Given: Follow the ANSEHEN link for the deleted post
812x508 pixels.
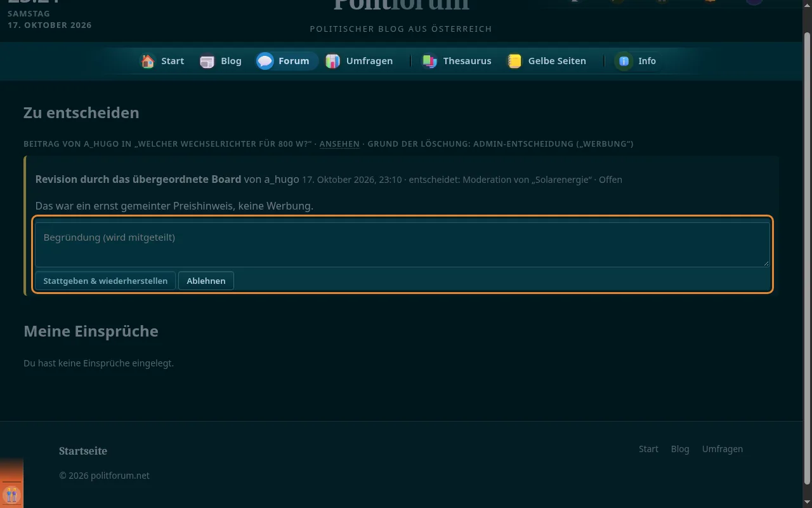Looking at the screenshot, I should point(339,144).
